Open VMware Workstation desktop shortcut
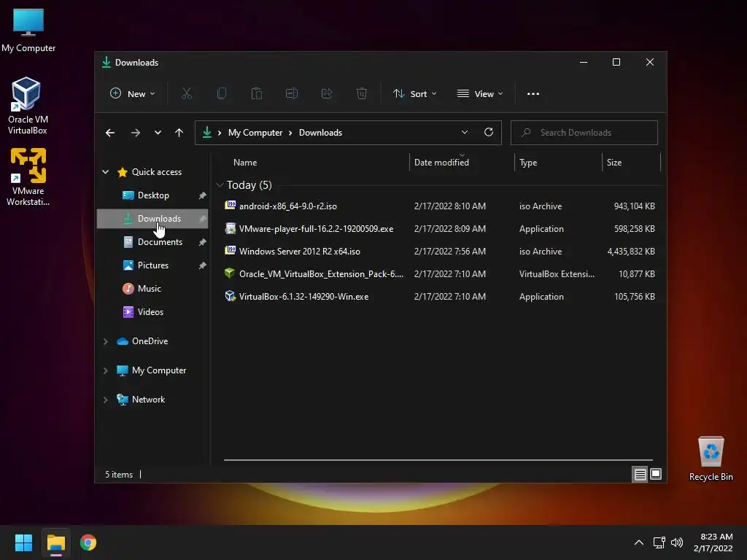Viewport: 747px width, 560px height. coord(28,177)
